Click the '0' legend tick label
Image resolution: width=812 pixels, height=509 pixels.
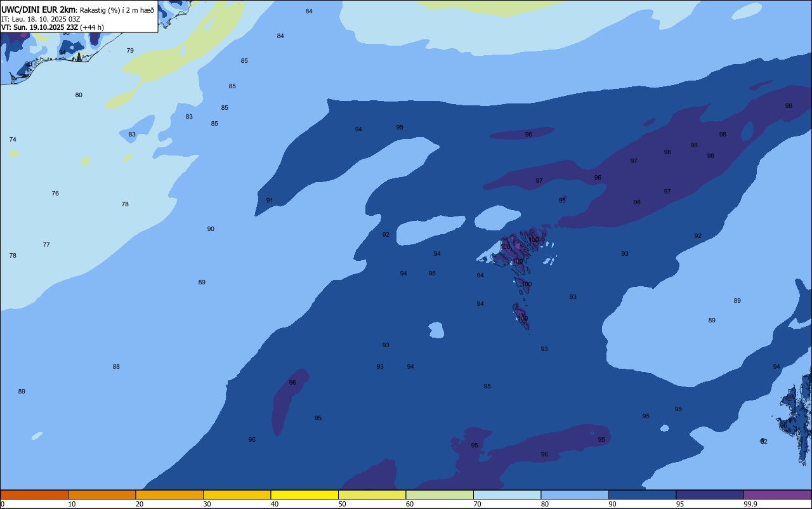(3, 504)
